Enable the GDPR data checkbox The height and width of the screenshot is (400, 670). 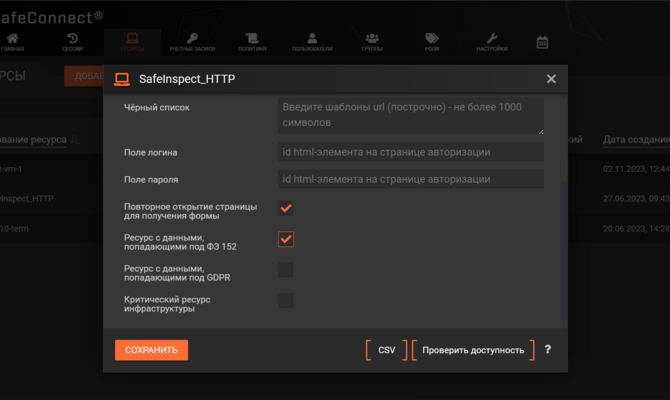pyautogui.click(x=286, y=270)
